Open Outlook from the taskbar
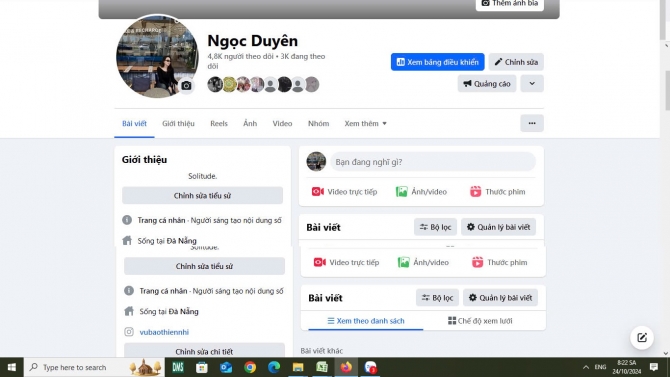The width and height of the screenshot is (670, 377). [x=226, y=367]
